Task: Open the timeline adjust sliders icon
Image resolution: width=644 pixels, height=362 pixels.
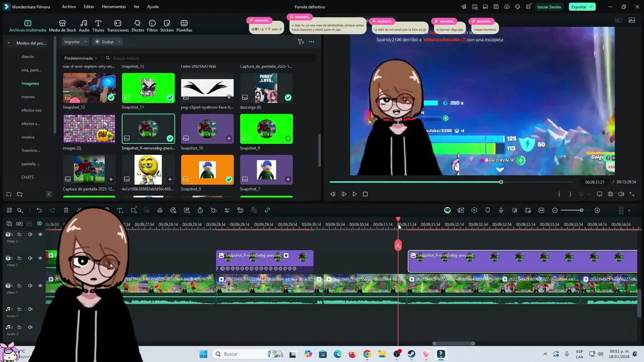Action: pyautogui.click(x=227, y=210)
